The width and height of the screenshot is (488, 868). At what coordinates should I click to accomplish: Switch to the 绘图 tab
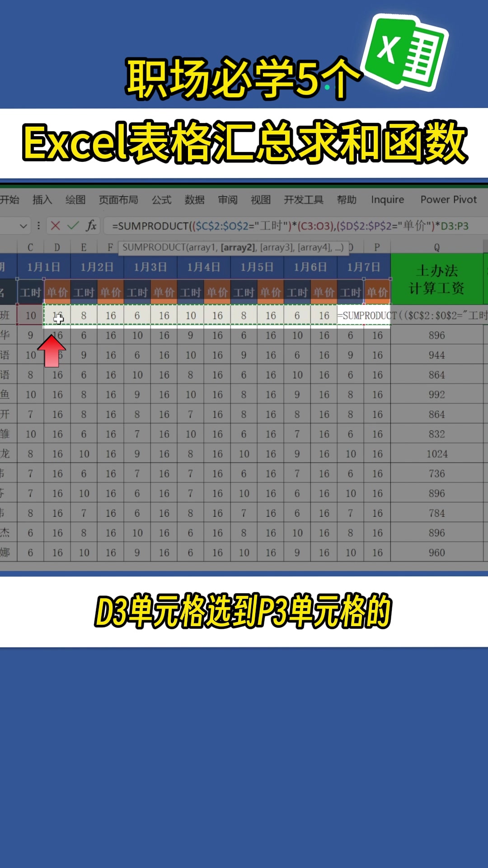click(x=75, y=199)
